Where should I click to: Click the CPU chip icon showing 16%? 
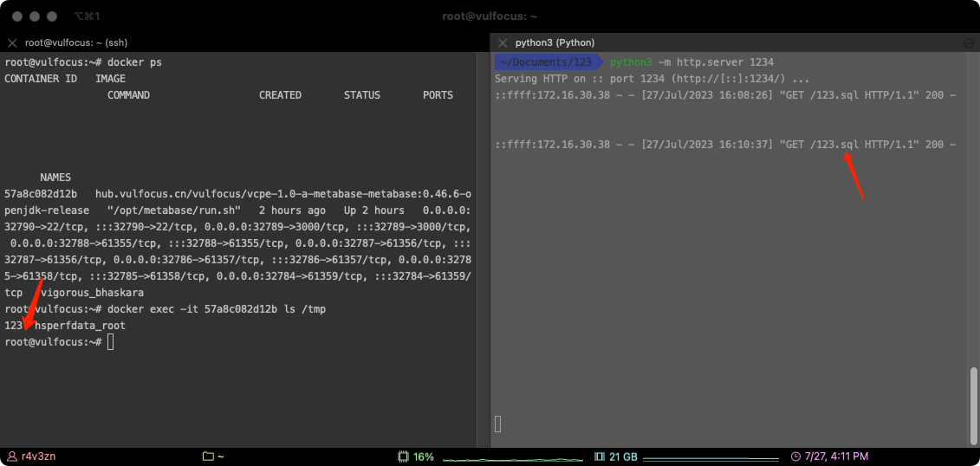tap(403, 456)
